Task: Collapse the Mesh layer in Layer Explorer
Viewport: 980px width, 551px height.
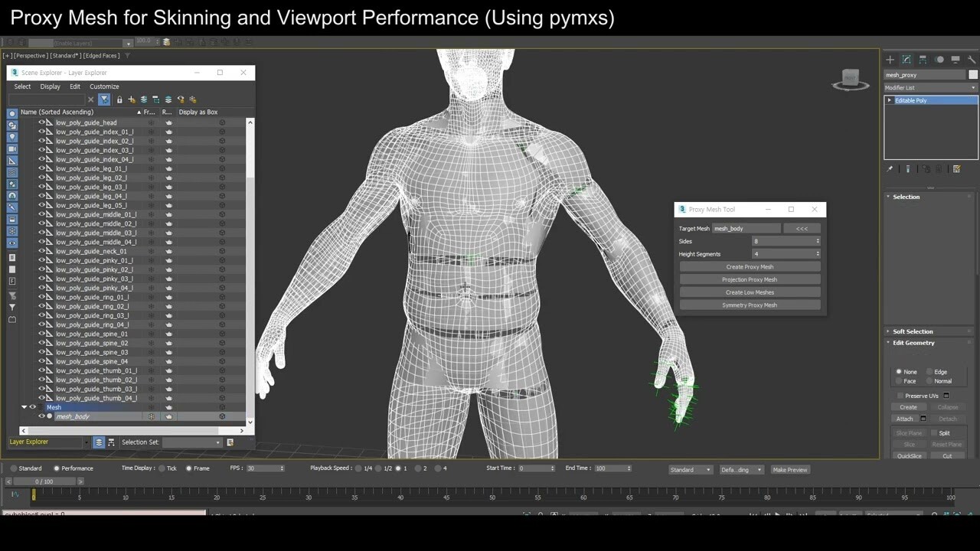Action: pos(24,407)
